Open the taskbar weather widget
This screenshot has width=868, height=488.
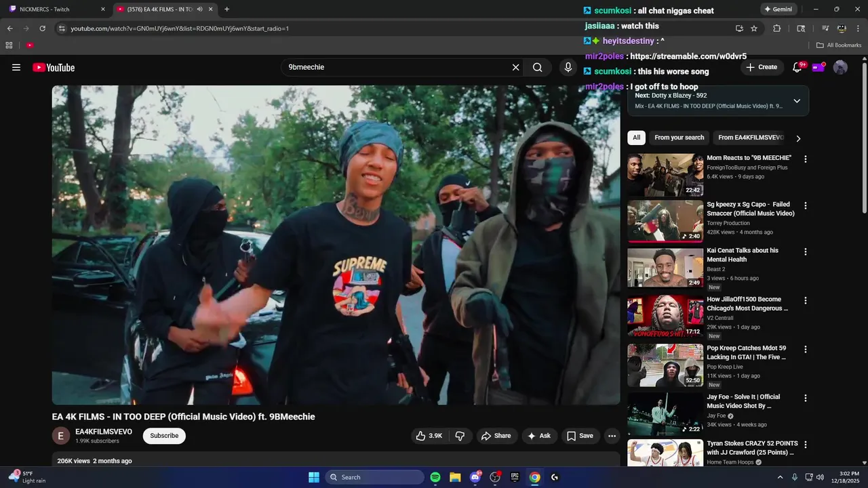click(x=27, y=477)
